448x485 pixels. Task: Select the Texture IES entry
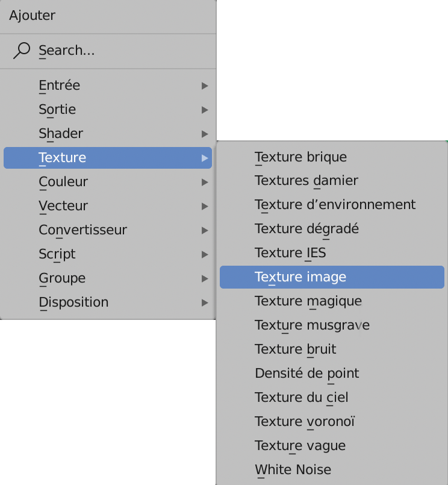point(290,253)
